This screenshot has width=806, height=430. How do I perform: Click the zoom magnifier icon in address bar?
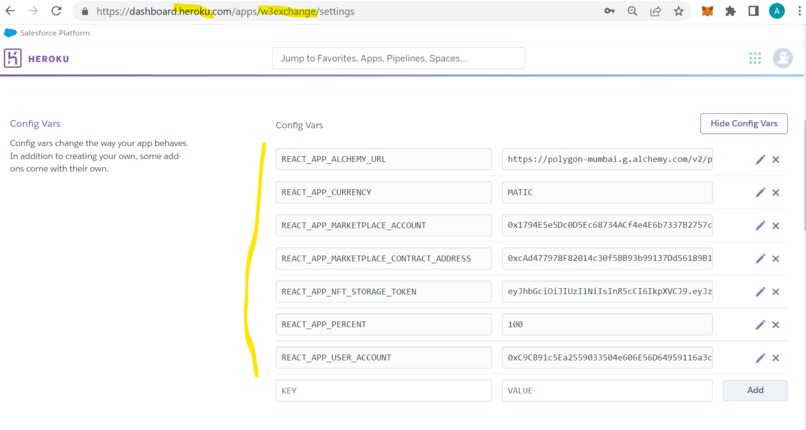point(632,11)
